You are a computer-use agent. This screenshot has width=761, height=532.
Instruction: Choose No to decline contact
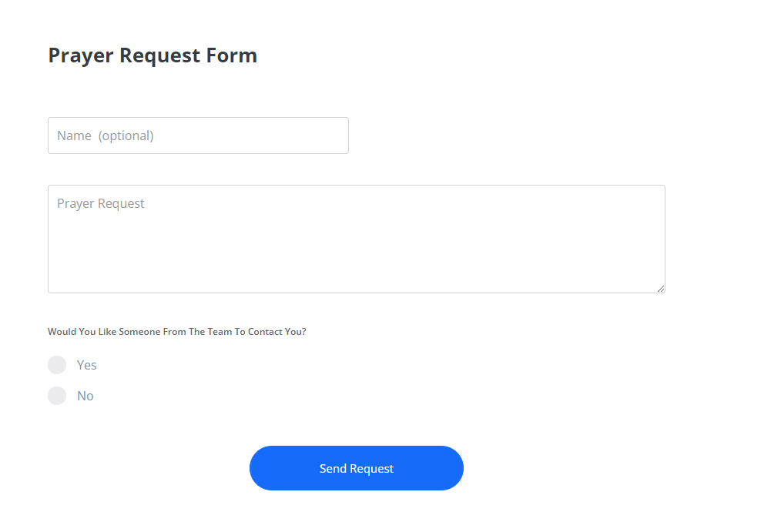57,395
